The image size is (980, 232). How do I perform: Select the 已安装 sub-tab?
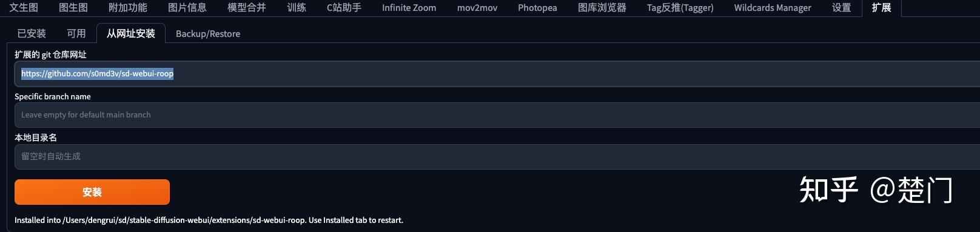point(32,33)
